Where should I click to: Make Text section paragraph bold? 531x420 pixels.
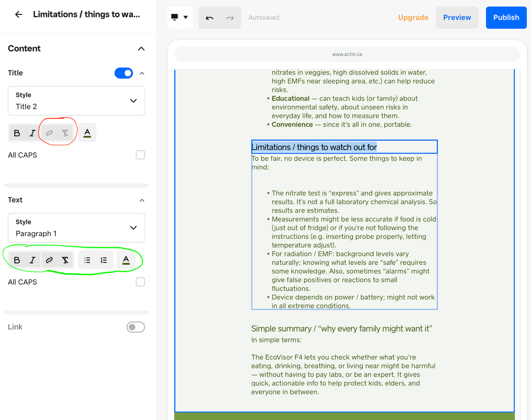coord(17,260)
